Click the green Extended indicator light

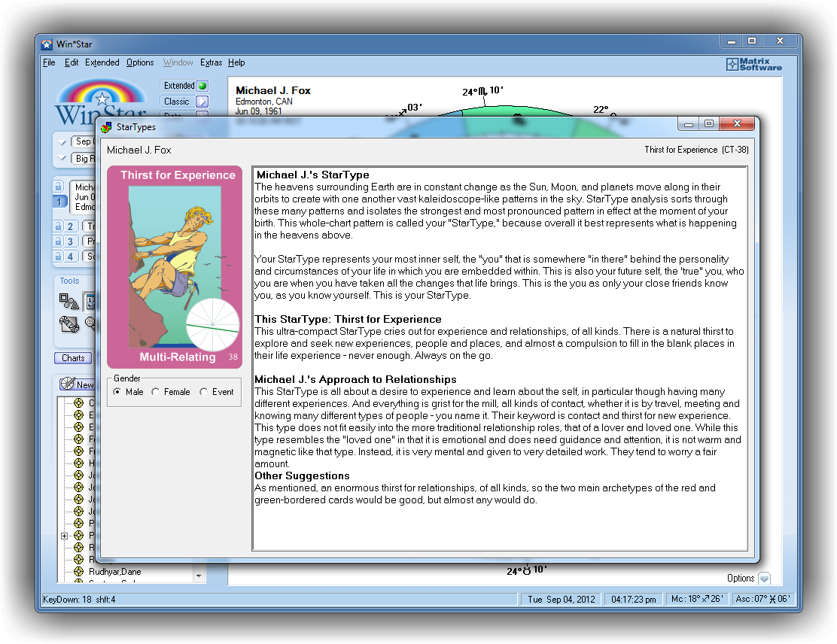[202, 86]
